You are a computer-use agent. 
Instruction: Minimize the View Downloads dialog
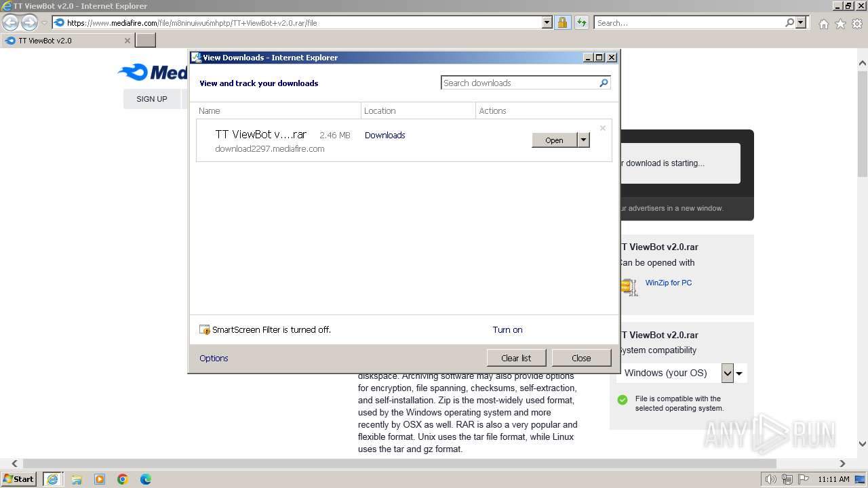(x=588, y=58)
